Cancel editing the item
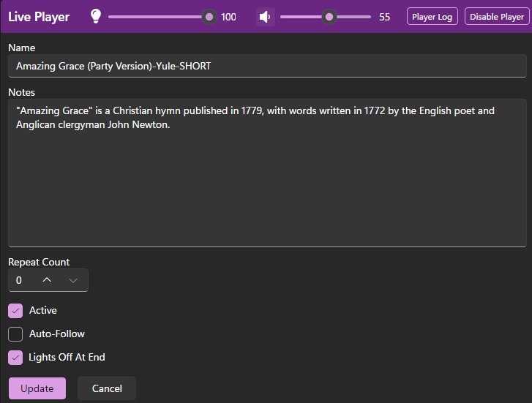The image size is (532, 403). click(107, 388)
